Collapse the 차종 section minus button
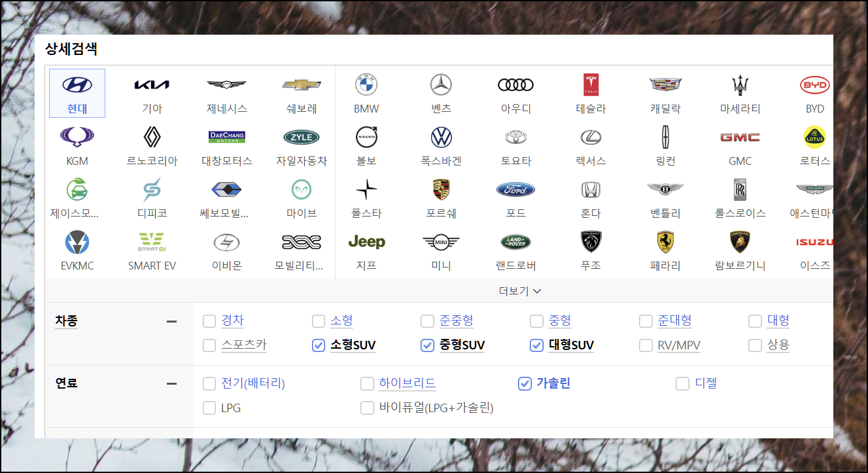This screenshot has height=473, width=868. pos(171,321)
